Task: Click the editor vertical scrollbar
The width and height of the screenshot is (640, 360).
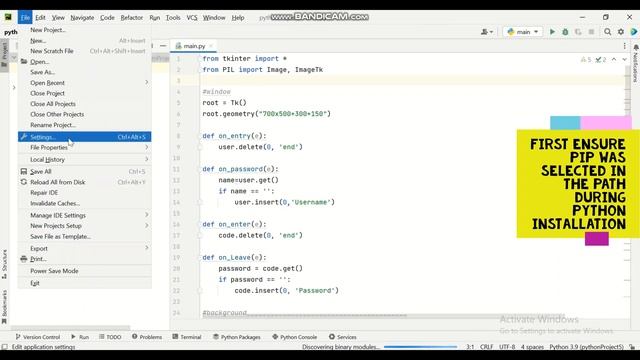Action: pyautogui.click(x=627, y=91)
